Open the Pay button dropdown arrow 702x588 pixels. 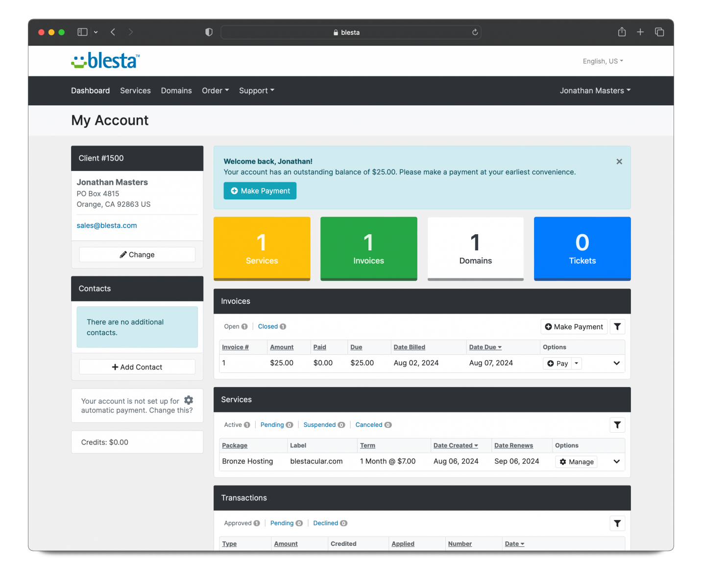[577, 364]
